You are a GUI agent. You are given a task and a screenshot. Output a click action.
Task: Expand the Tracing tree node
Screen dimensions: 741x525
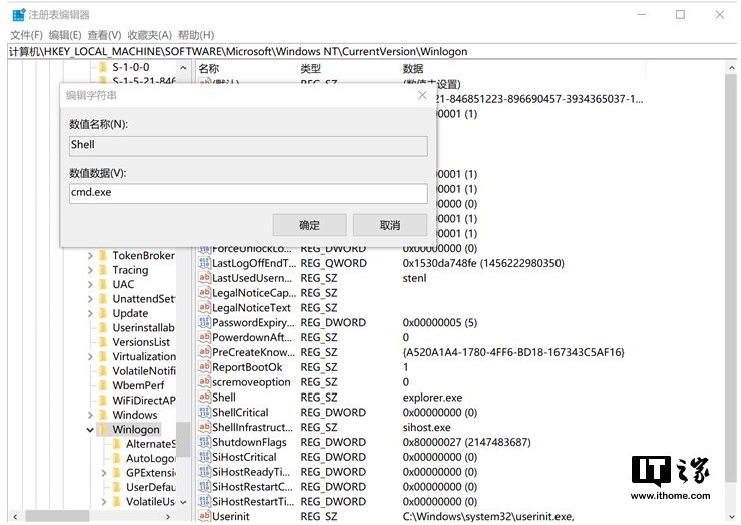pos(90,270)
